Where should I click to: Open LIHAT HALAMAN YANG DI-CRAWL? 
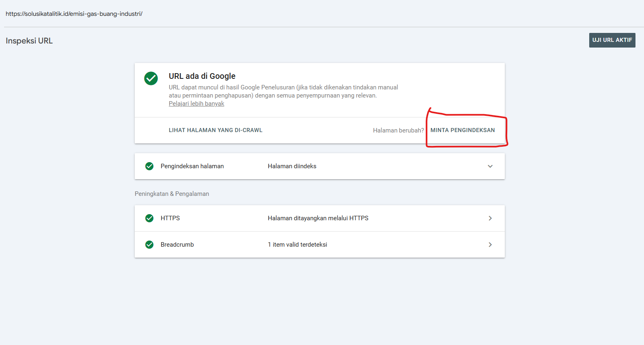pyautogui.click(x=215, y=130)
